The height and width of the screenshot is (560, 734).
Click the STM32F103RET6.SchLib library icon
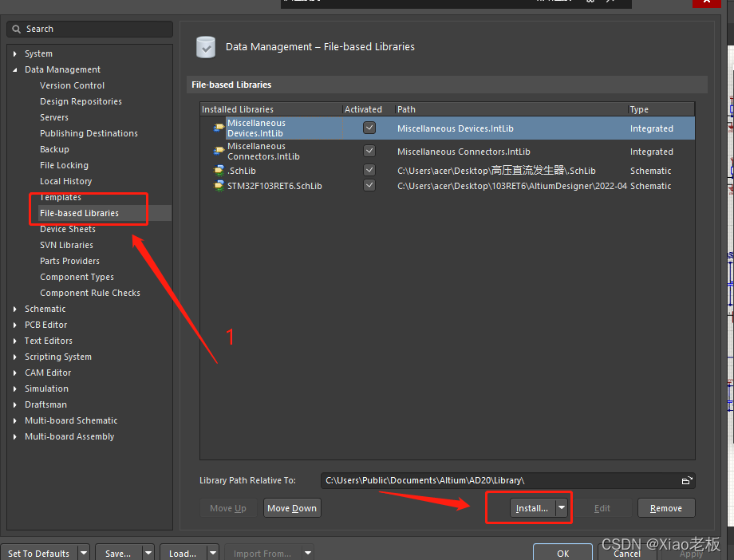tap(219, 186)
